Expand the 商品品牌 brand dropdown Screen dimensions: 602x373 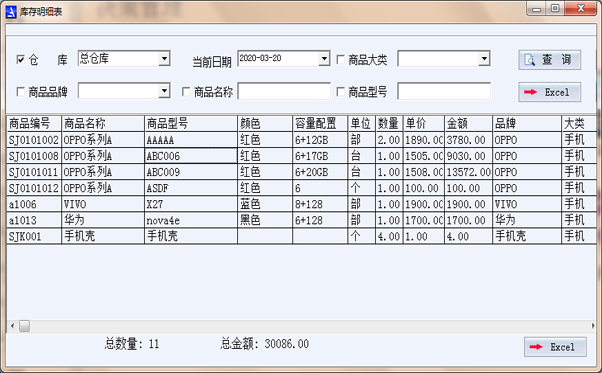pyautogui.click(x=164, y=91)
